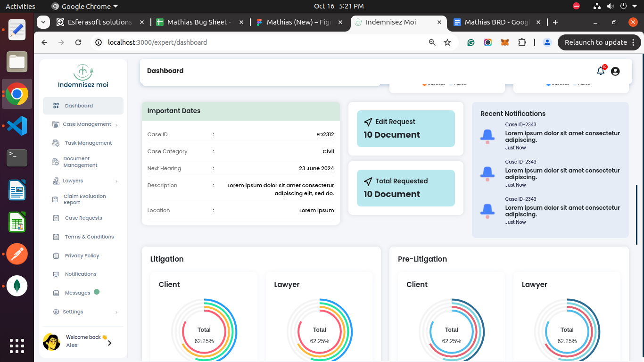Reload the page using refresh icon
This screenshot has width=644, height=362.
coord(78,42)
